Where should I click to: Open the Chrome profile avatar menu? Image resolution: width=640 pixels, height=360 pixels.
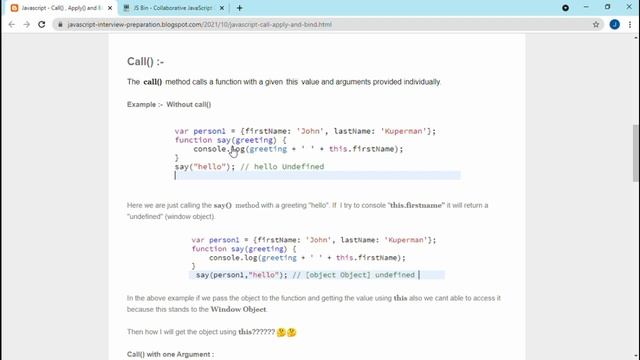point(614,24)
